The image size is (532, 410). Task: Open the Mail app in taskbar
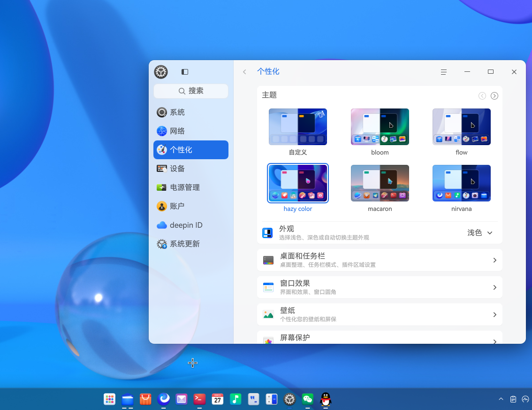pos(182,399)
